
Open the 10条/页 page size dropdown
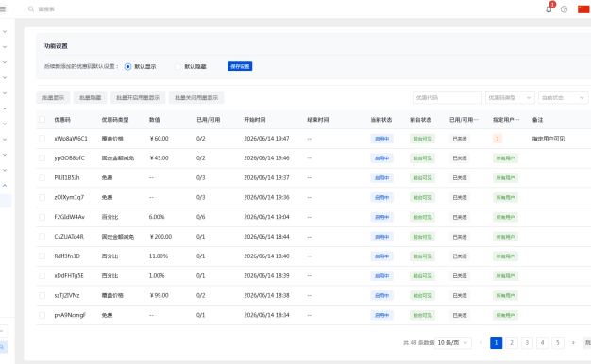(452, 342)
